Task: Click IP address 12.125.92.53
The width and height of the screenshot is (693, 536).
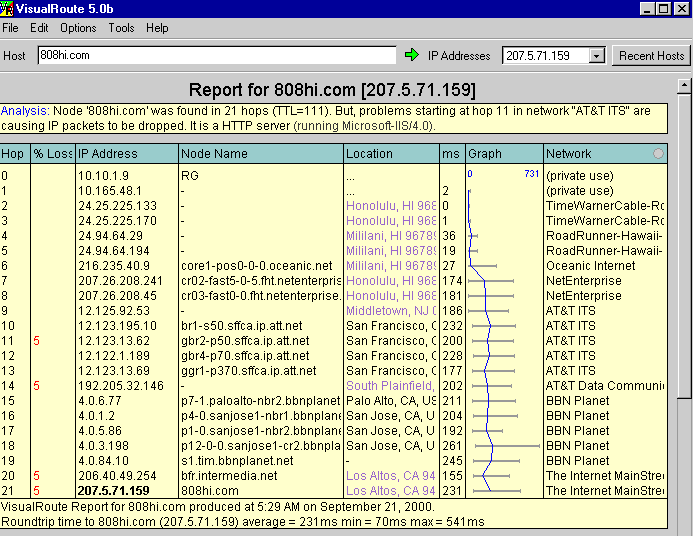Action: point(114,311)
